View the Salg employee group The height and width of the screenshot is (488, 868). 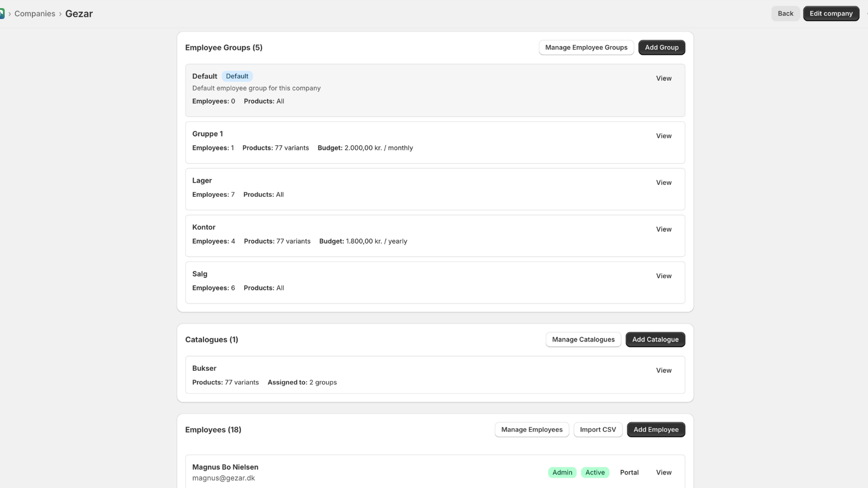click(x=663, y=276)
